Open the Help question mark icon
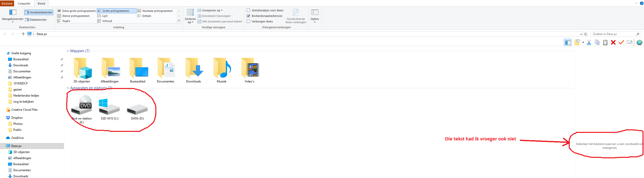Viewport: 644px width, 178px height. pos(642,3)
